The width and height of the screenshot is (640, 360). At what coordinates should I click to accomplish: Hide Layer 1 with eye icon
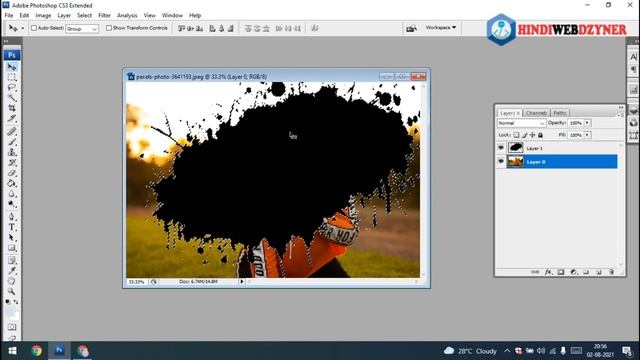coord(501,148)
